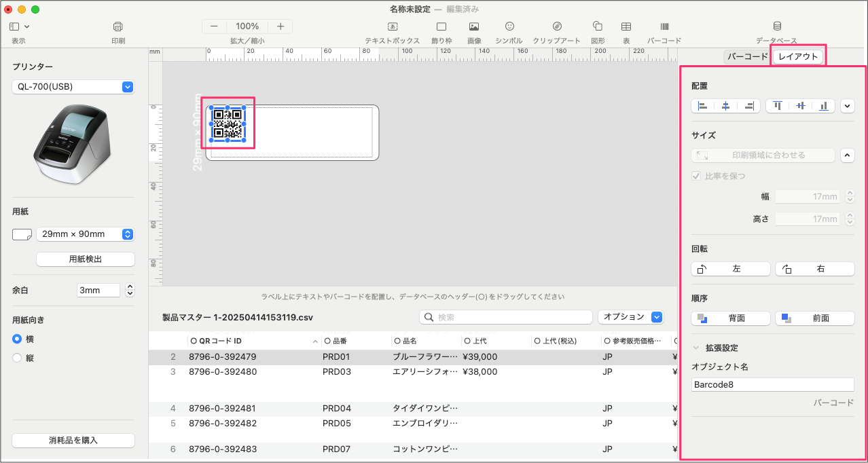Align objects to the top

coord(778,106)
